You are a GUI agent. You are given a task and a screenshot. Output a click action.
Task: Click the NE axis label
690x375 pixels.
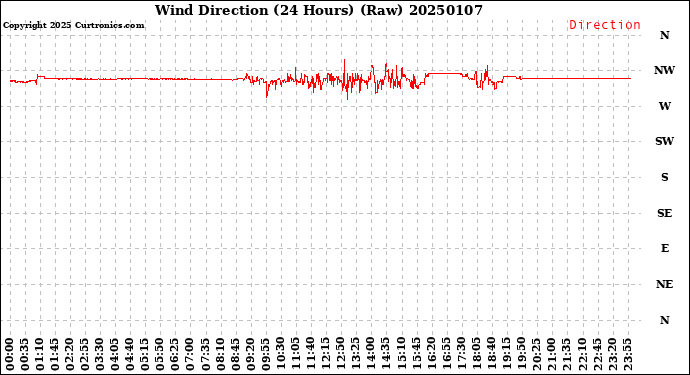pyautogui.click(x=664, y=284)
